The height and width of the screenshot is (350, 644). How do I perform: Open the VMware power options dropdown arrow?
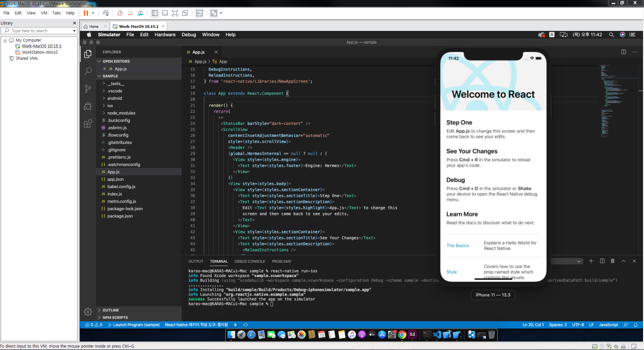[x=93, y=13]
